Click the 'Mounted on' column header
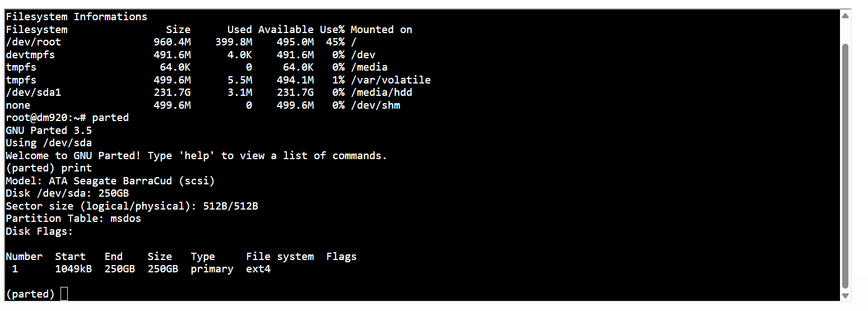 pyautogui.click(x=382, y=30)
